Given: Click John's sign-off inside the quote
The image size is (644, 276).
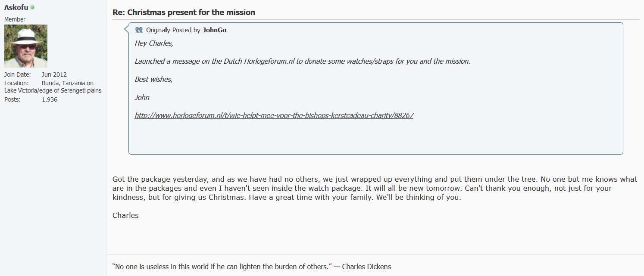Looking at the screenshot, I should (x=142, y=97).
